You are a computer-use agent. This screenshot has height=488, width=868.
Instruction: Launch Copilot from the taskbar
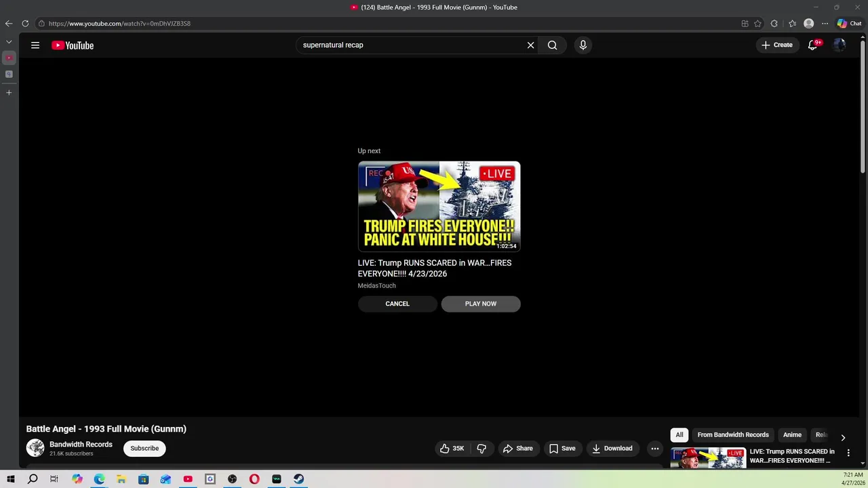(77, 479)
